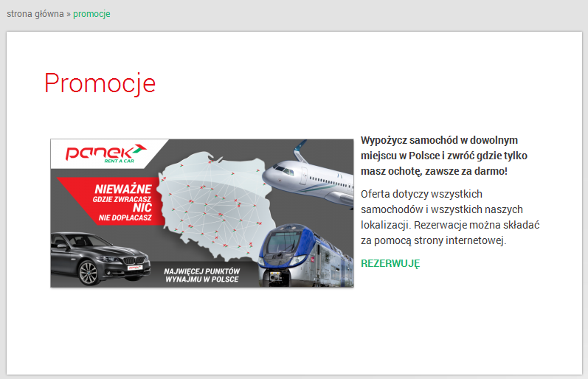Select the paragraph starting 'Oferta dotyczy wszystkich'
This screenshot has height=379, width=588.
pos(450,217)
